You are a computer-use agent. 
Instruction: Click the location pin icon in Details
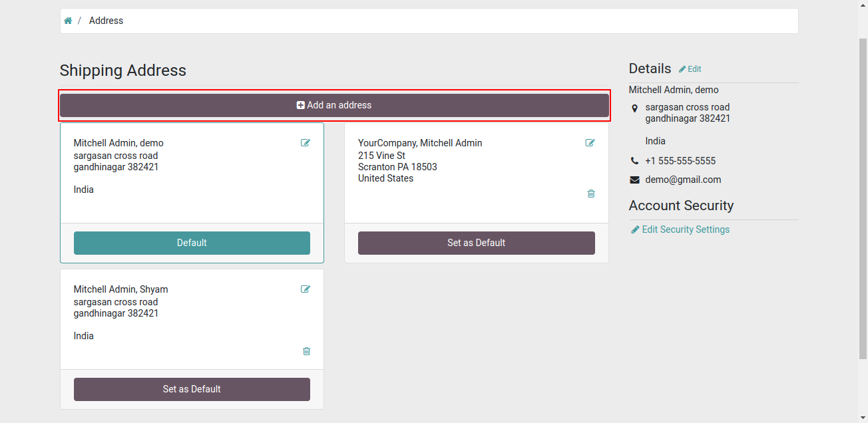[634, 108]
